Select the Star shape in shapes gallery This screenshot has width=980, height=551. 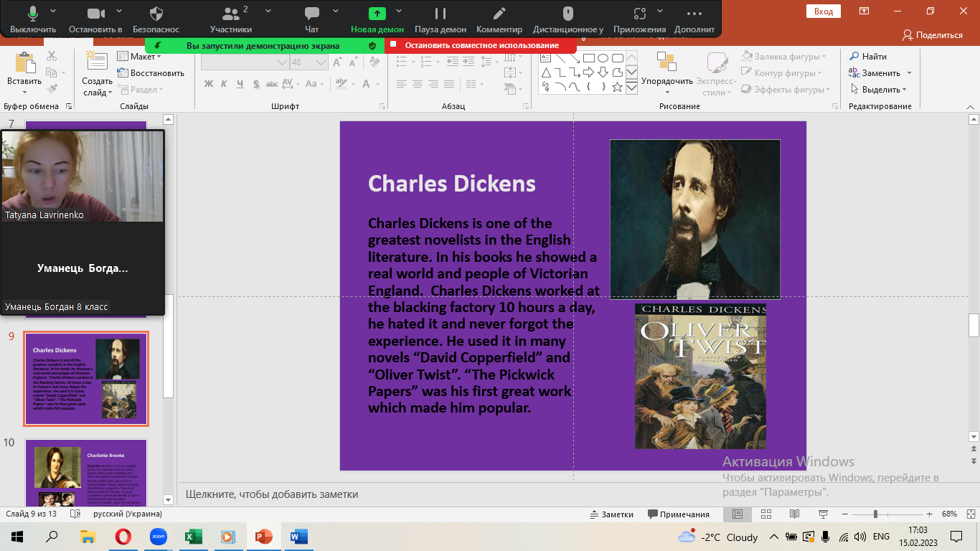click(x=617, y=87)
